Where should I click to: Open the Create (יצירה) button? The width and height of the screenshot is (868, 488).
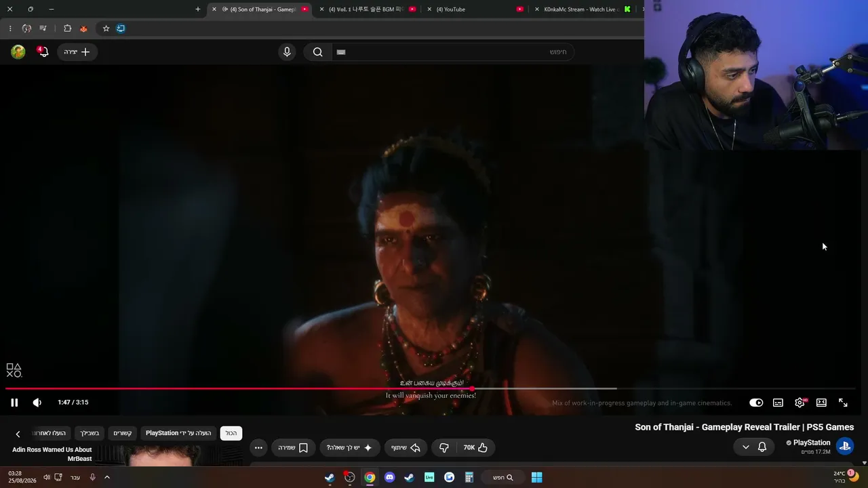point(77,52)
